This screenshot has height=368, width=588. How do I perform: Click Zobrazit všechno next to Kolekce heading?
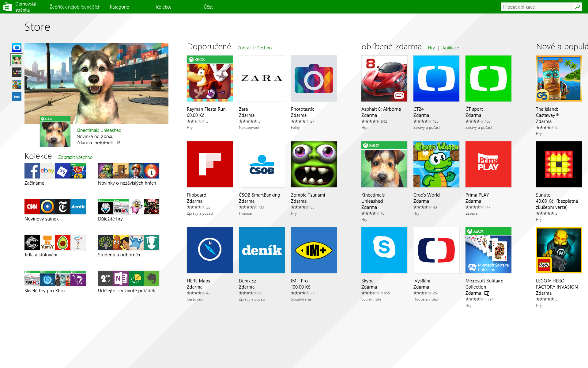coord(75,157)
